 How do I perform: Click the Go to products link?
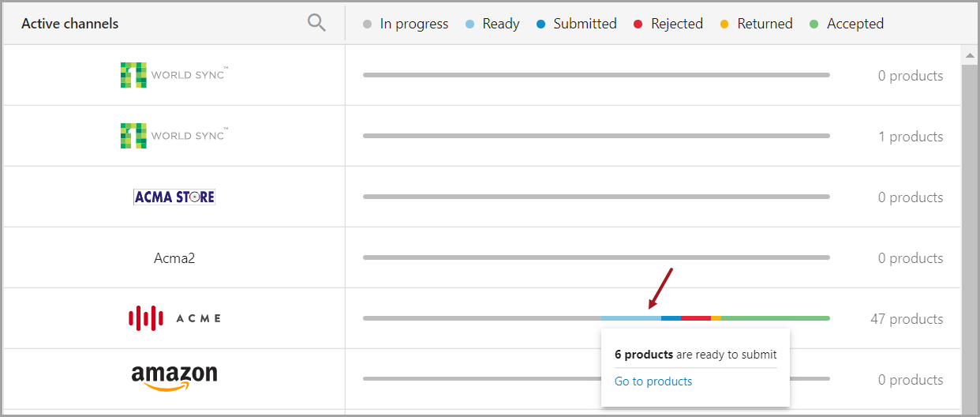point(653,381)
